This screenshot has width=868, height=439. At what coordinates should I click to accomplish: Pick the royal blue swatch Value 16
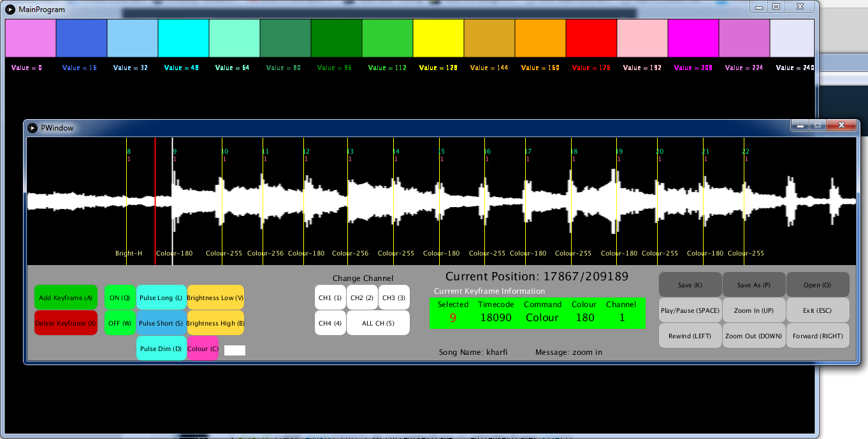pos(82,38)
